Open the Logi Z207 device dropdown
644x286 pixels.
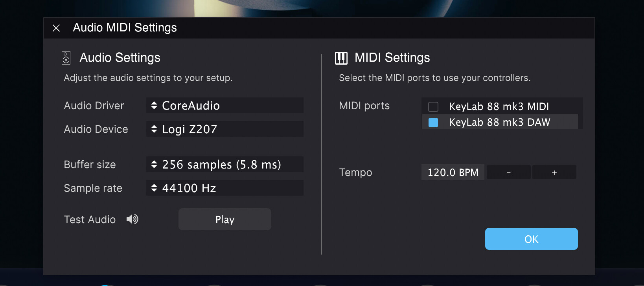point(225,129)
